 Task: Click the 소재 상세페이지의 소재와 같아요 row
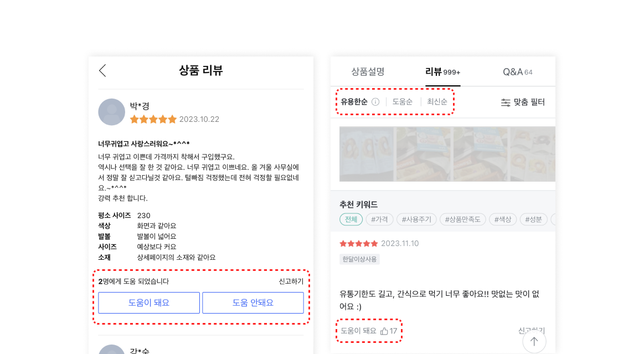pyautogui.click(x=157, y=258)
